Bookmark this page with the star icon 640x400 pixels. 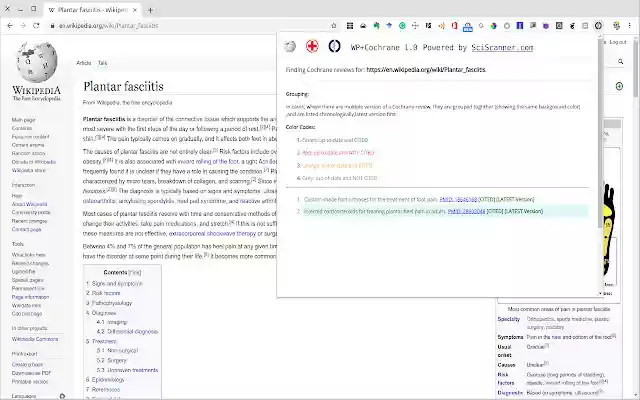pos(333,25)
